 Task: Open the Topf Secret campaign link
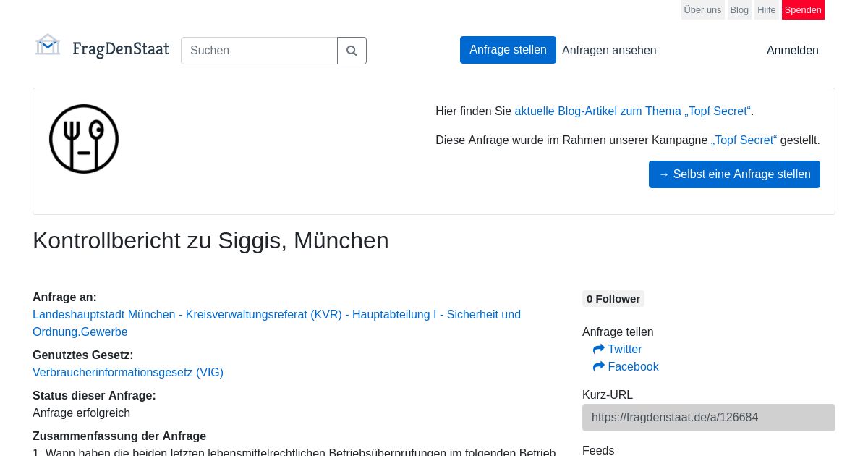click(x=744, y=140)
